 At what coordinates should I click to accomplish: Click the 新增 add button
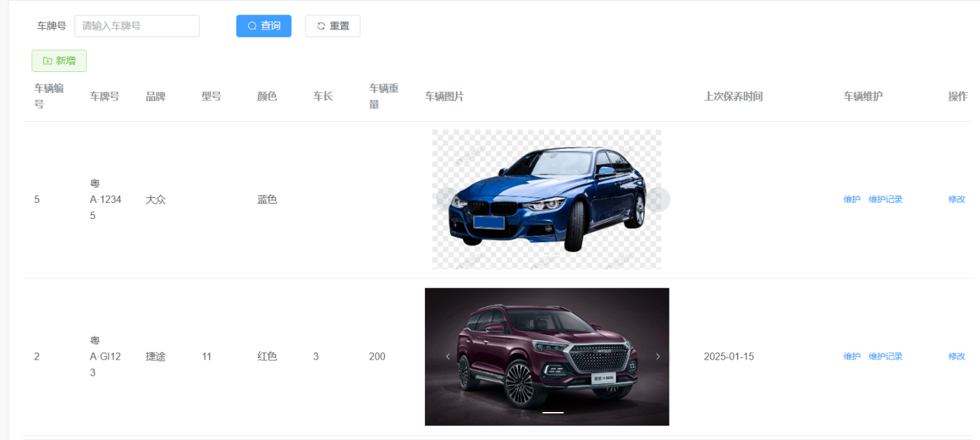pyautogui.click(x=59, y=61)
